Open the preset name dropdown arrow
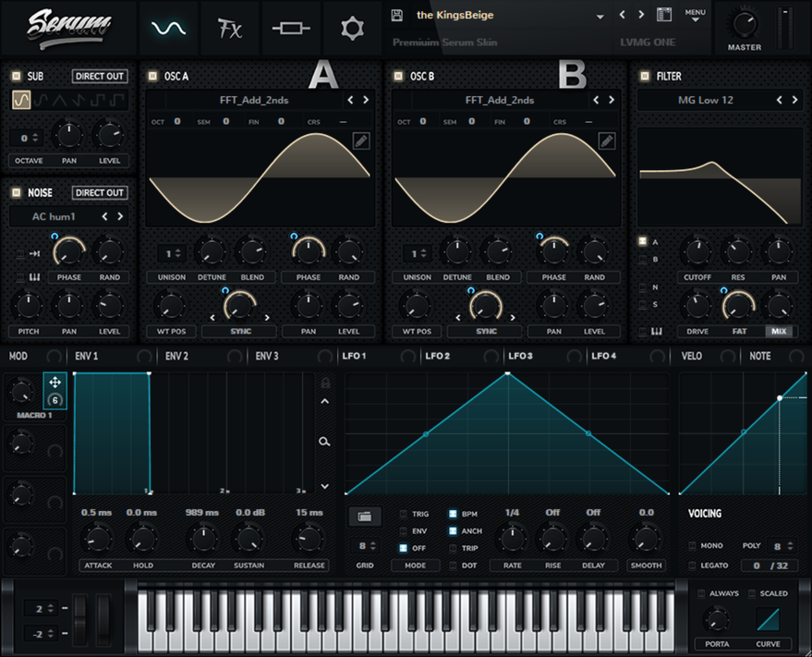 coord(600,17)
